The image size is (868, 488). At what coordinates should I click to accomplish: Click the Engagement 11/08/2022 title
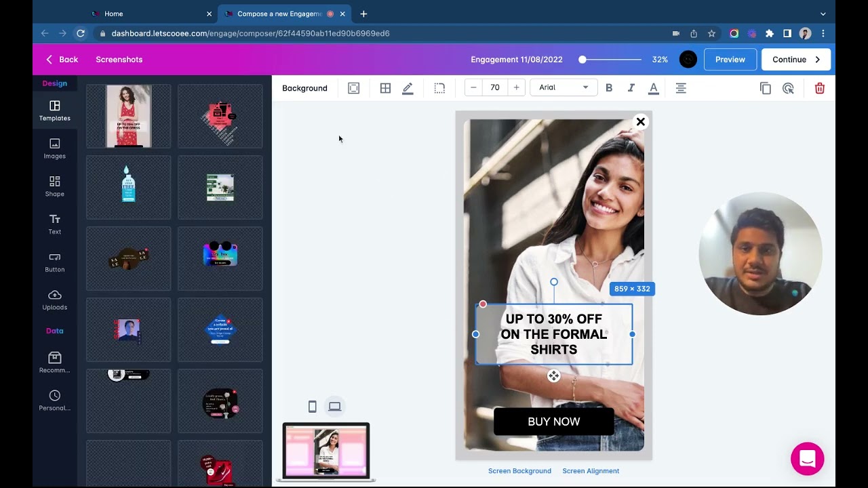pos(517,60)
